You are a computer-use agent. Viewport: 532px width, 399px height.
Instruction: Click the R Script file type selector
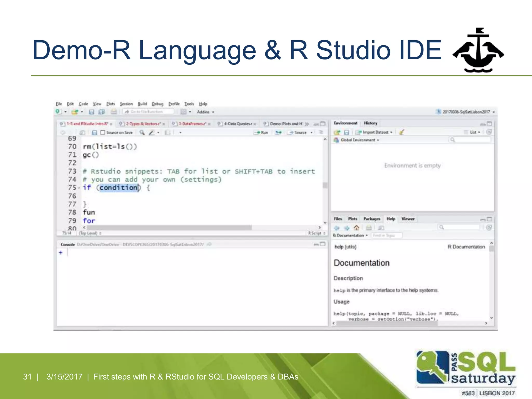pos(316,233)
